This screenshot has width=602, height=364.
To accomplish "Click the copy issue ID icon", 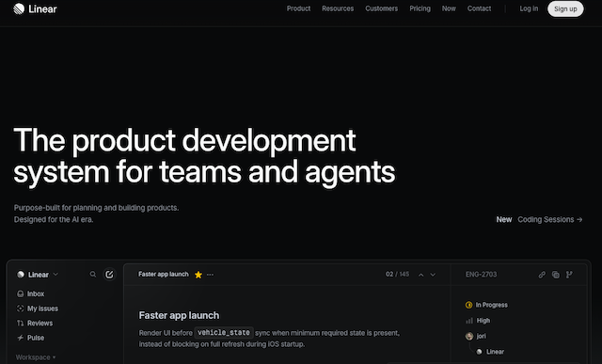I will pyautogui.click(x=556, y=275).
